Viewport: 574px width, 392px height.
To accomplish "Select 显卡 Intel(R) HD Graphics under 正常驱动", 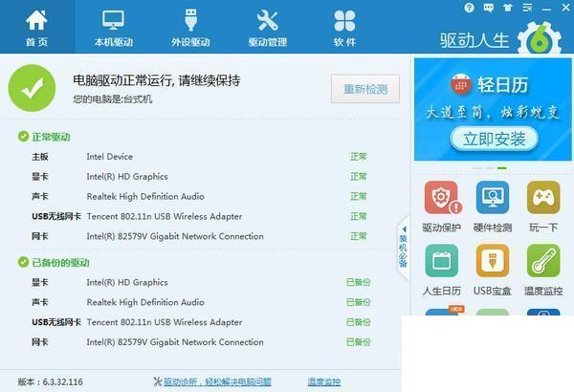I will 200,177.
